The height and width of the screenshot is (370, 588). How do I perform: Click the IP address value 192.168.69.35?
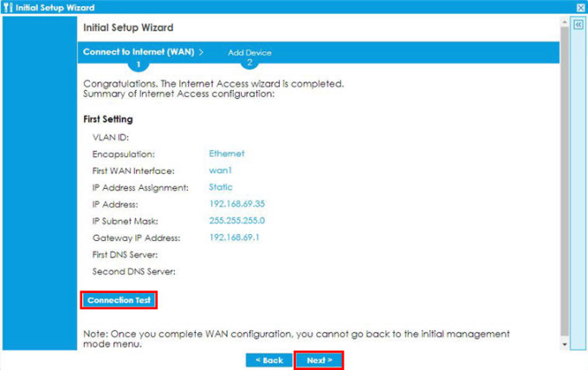click(x=236, y=204)
